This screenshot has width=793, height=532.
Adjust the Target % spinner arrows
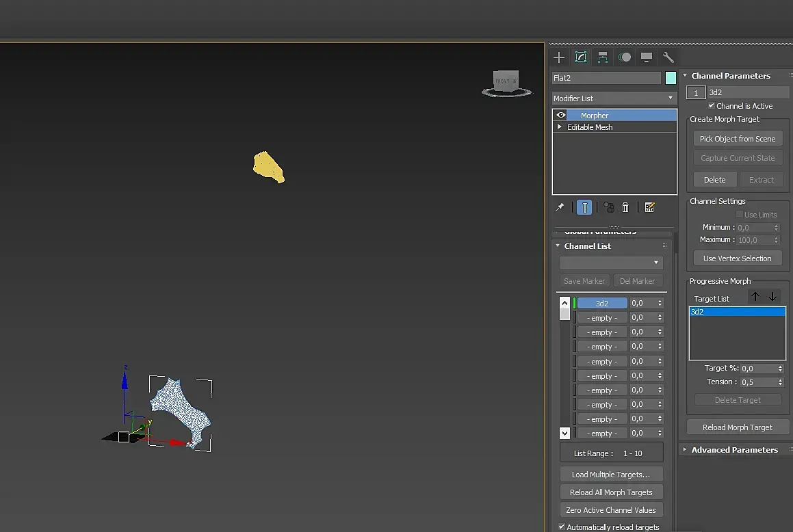(x=781, y=369)
